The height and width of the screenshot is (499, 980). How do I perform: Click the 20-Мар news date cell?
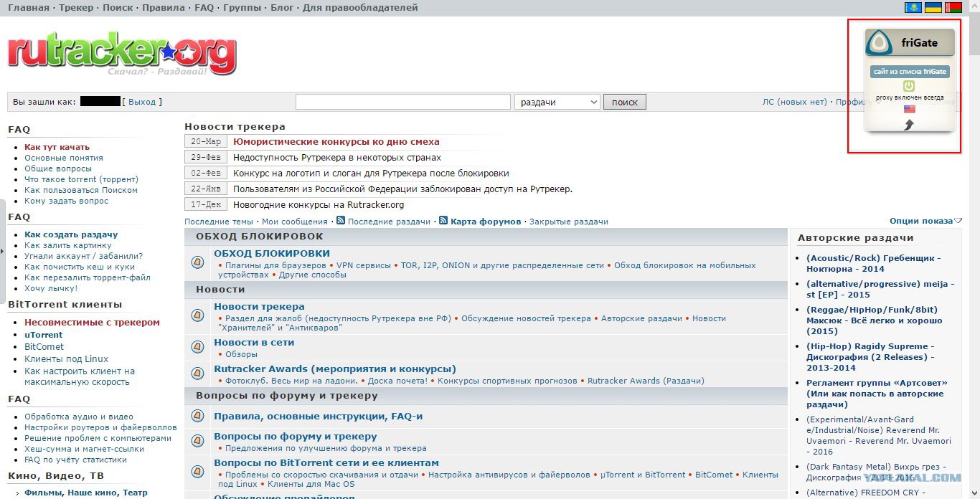click(206, 141)
